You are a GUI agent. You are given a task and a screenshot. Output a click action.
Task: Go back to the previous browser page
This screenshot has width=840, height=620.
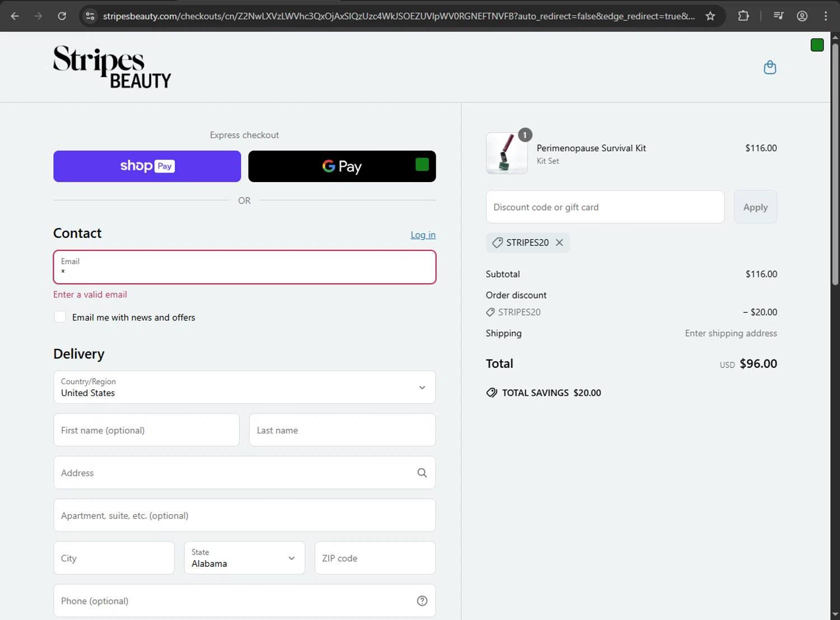[x=15, y=16]
